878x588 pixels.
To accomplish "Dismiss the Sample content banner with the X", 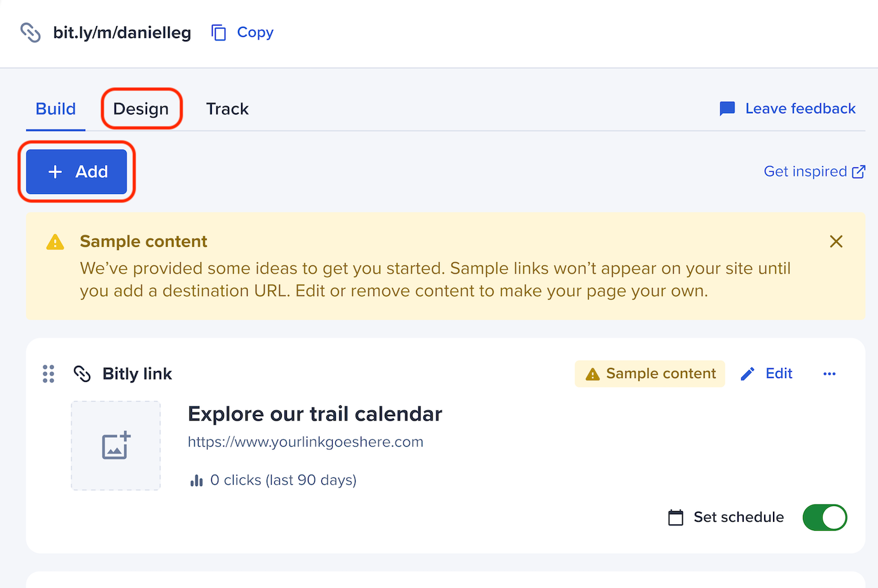I will (836, 242).
